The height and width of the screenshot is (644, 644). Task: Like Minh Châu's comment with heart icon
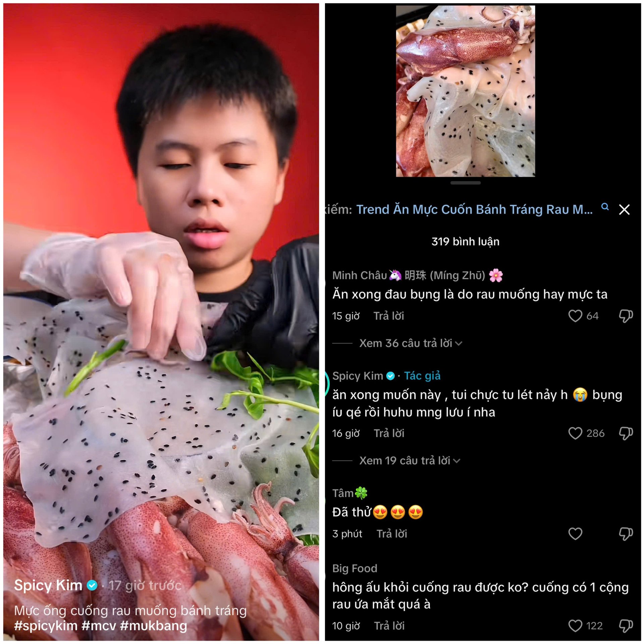(575, 316)
